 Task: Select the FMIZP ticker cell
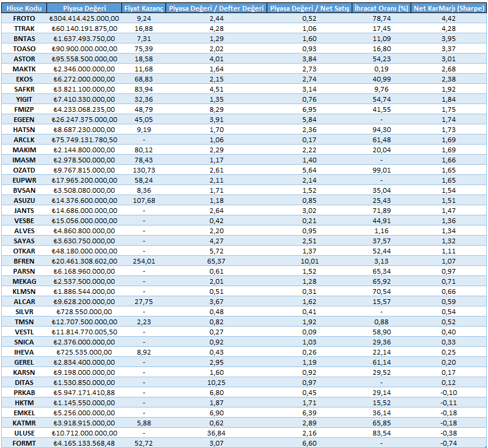pyautogui.click(x=24, y=109)
